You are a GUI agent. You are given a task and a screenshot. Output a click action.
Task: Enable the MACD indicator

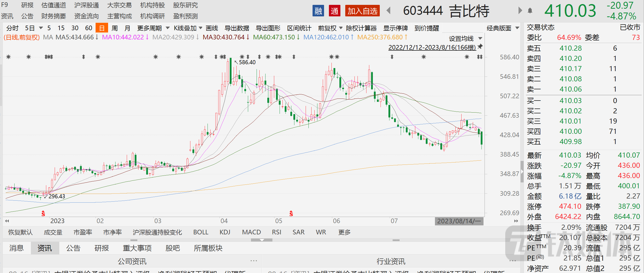point(251,232)
